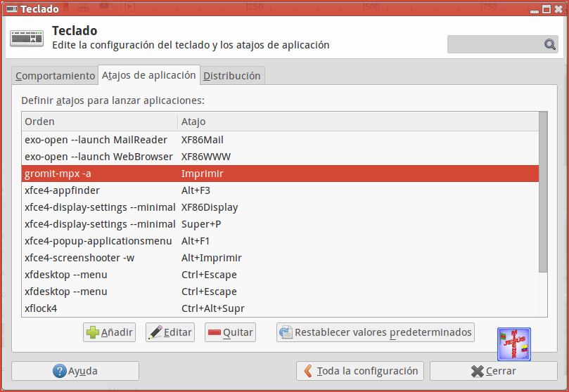569x392 pixels.
Task: Select the xfce4-appfinder shortcut row
Action: click(280, 190)
